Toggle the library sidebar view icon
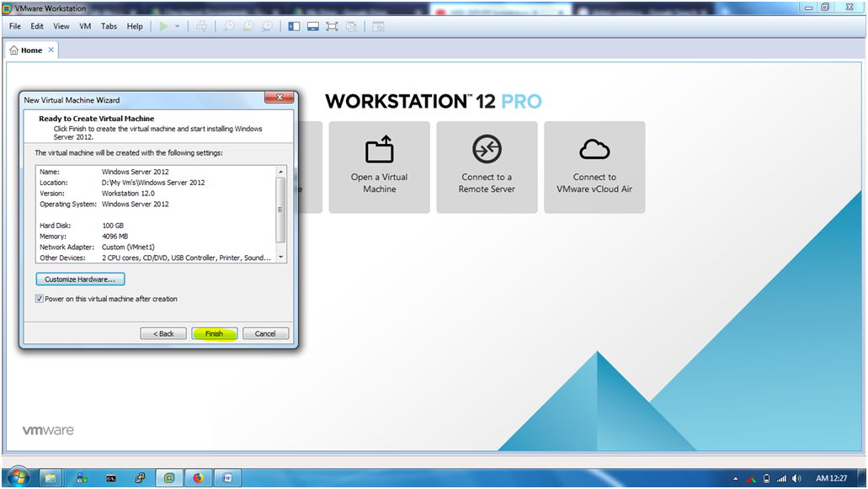 [294, 26]
